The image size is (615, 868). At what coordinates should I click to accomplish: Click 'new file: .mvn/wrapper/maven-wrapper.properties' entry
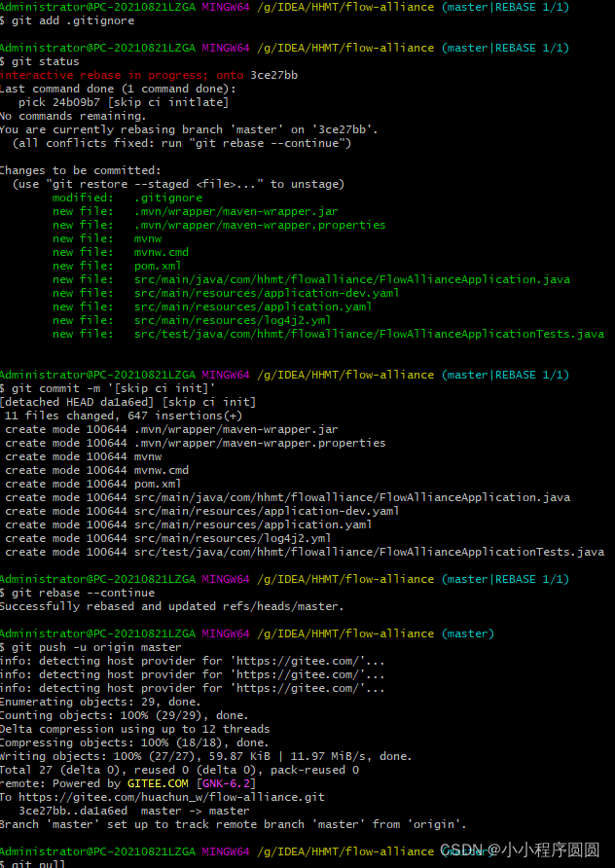219,225
